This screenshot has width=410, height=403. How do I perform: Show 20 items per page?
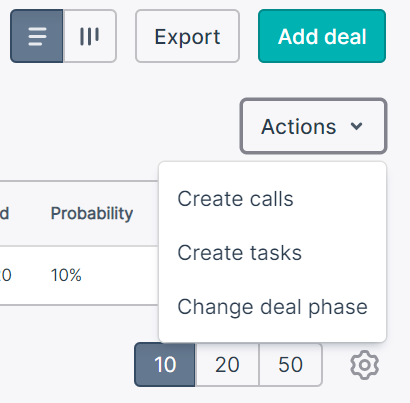(x=227, y=365)
